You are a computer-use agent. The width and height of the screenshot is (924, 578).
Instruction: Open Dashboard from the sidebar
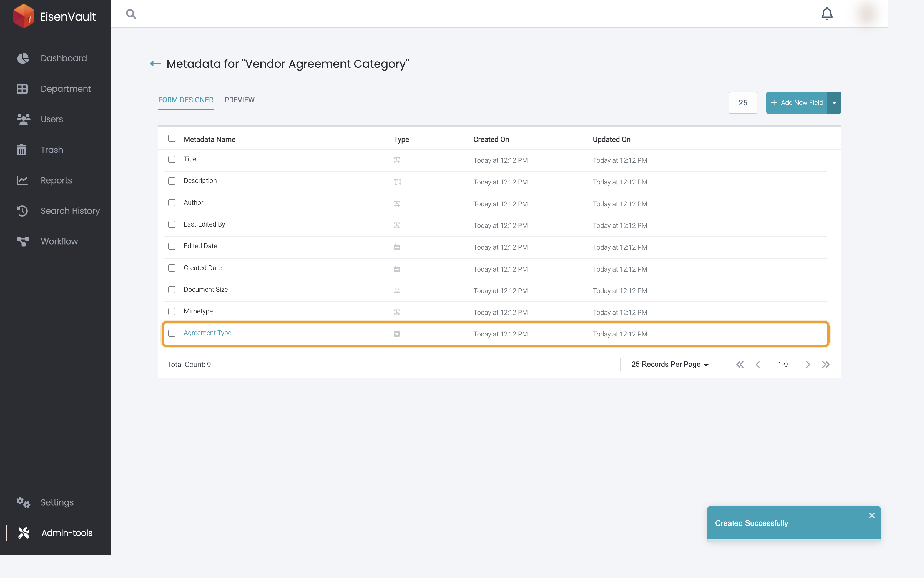64,58
